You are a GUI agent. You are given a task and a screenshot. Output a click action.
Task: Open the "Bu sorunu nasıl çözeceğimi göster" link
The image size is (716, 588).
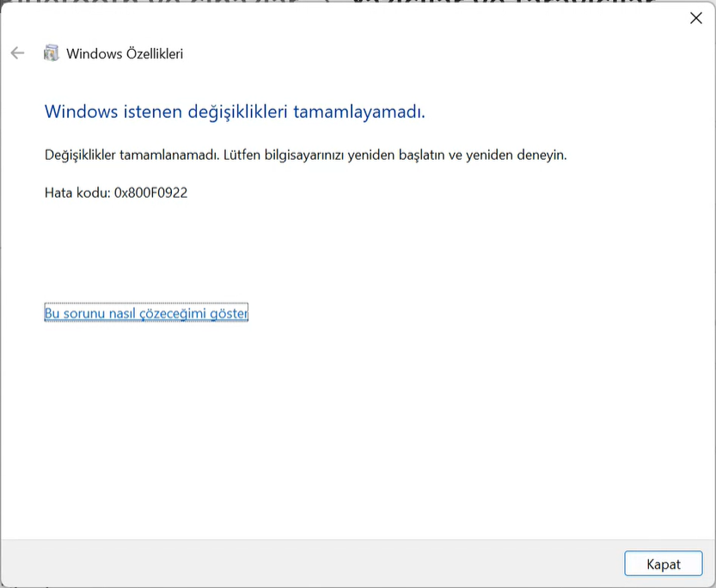146,313
